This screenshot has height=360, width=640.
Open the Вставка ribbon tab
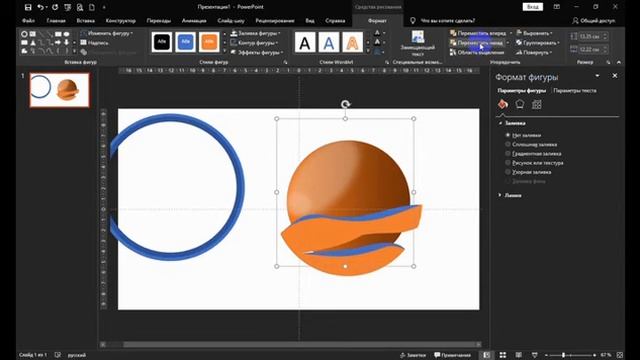(85, 20)
